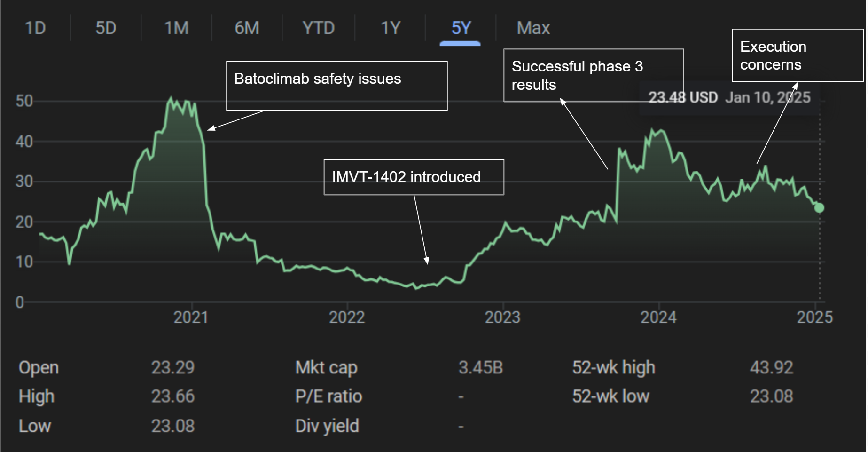Click the IMVT-1402 introduced annotation box
This screenshot has width=868, height=452.
pos(414,177)
